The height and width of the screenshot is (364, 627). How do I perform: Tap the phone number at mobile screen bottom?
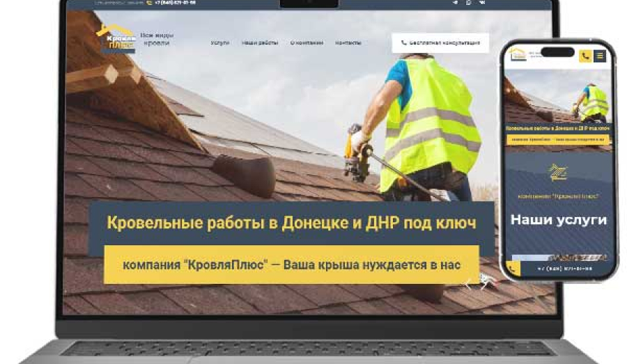(x=566, y=269)
